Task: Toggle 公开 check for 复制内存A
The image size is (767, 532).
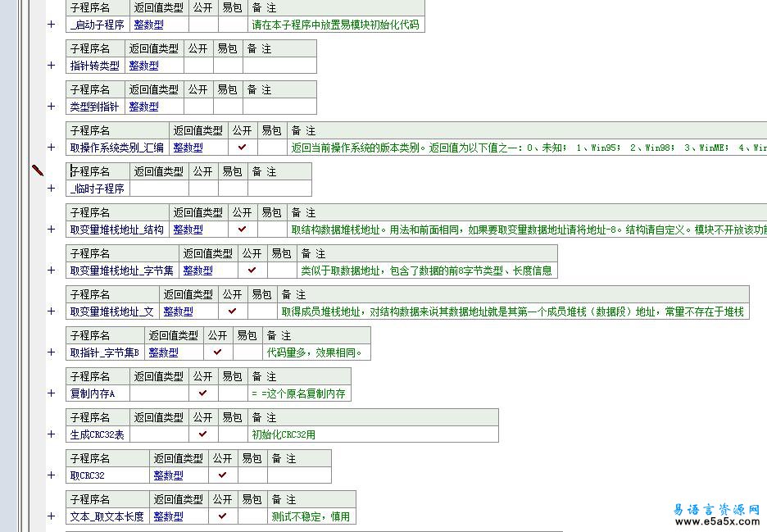Action: pos(203,393)
